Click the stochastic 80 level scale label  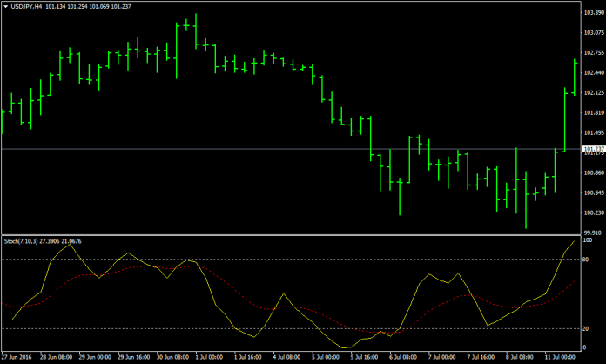point(588,260)
